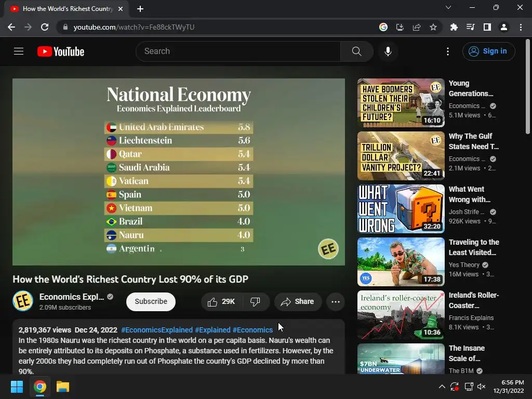
Task: View site information lock icon
Action: 65,27
